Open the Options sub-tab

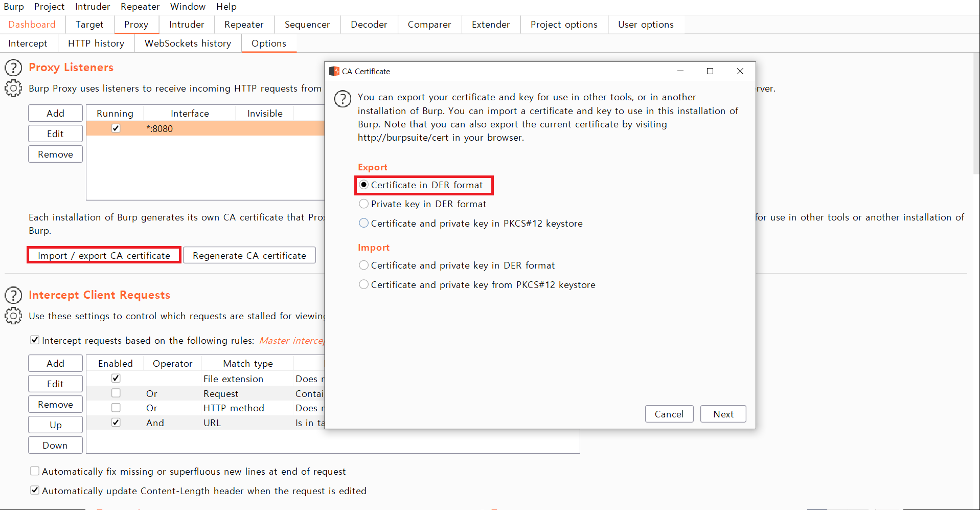[269, 43]
